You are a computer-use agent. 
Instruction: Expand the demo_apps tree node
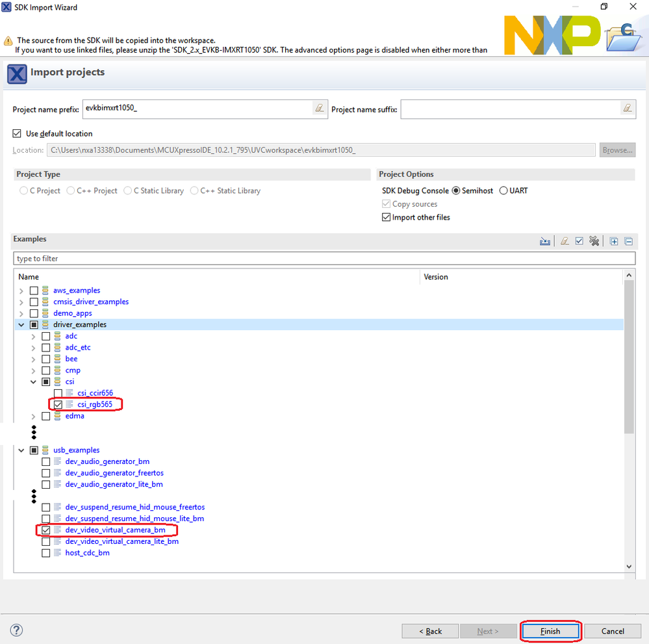pyautogui.click(x=21, y=313)
